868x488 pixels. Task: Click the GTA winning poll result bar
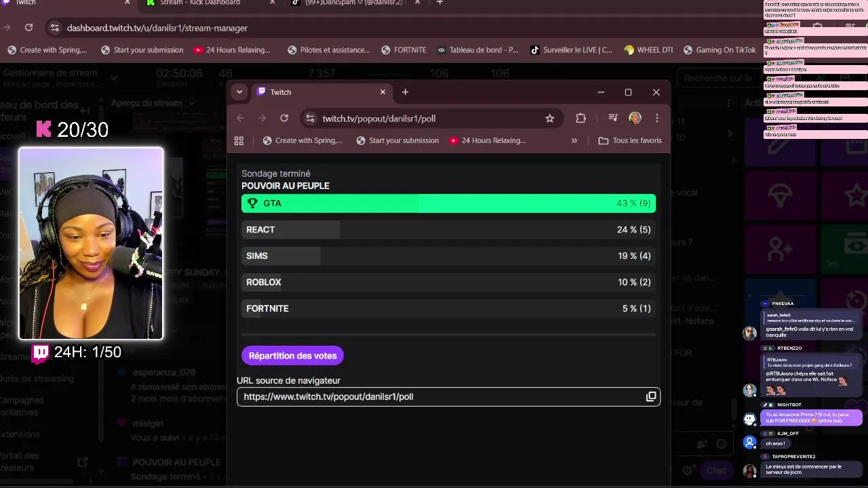point(448,203)
